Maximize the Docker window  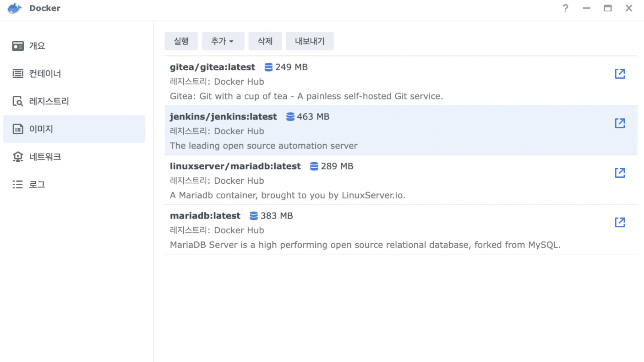608,8
